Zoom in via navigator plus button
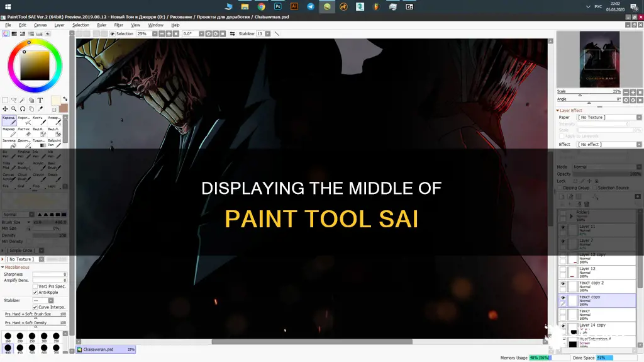Image resolution: width=644 pixels, height=362 pixels. (x=633, y=92)
